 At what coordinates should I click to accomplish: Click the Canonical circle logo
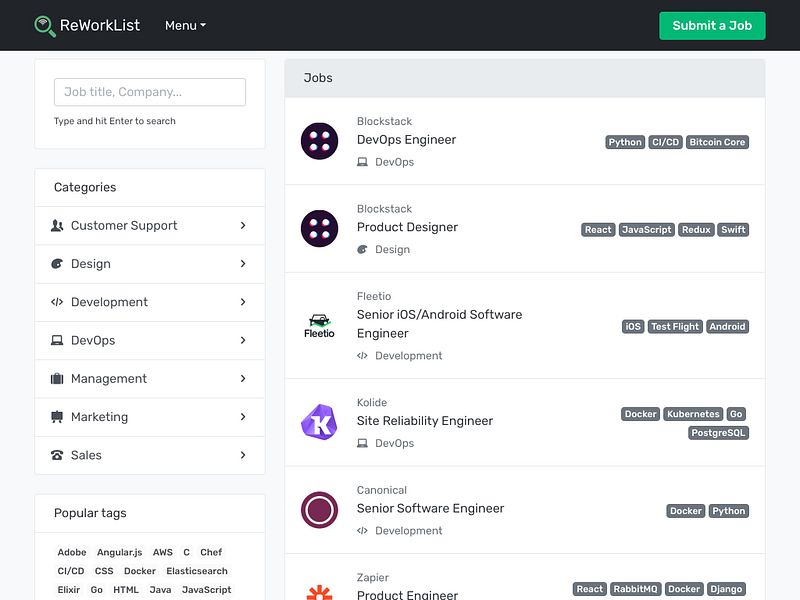coord(319,510)
